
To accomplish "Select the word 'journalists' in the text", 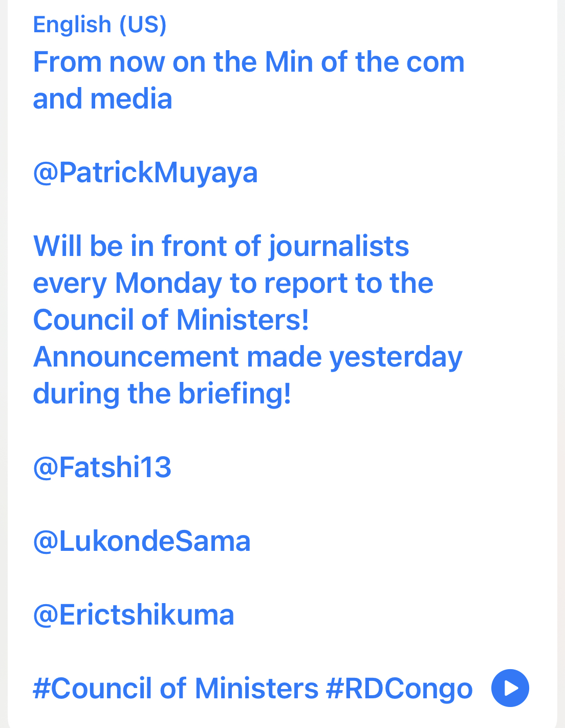I will [339, 246].
